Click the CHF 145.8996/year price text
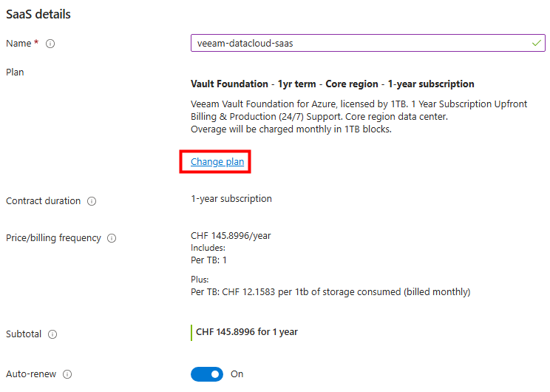The height and width of the screenshot is (392, 550). tap(231, 235)
